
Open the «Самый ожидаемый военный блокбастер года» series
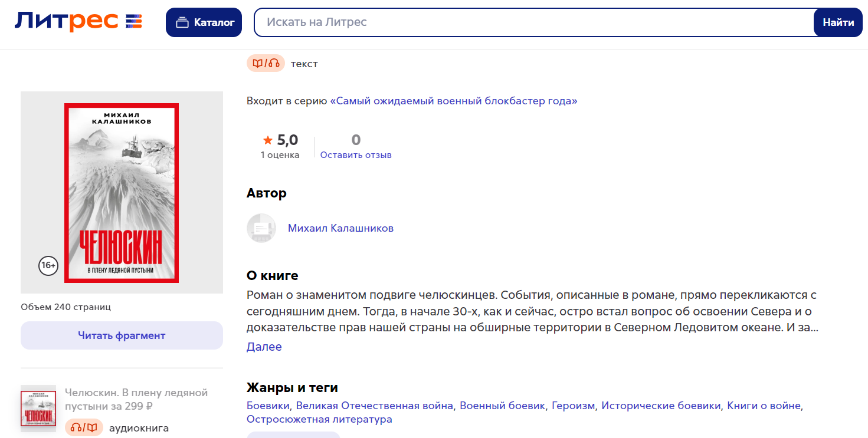pyautogui.click(x=453, y=101)
